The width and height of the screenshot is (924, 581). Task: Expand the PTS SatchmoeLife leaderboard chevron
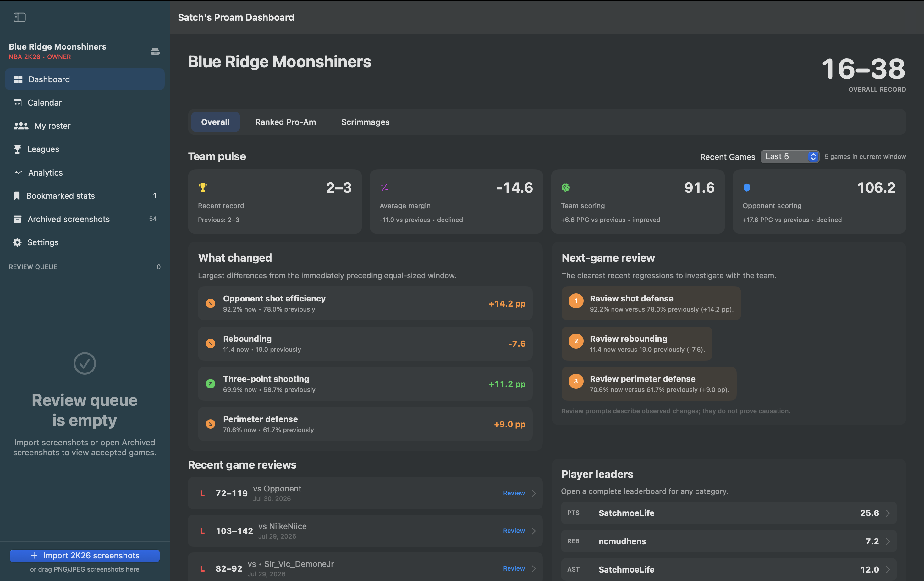[888, 513]
